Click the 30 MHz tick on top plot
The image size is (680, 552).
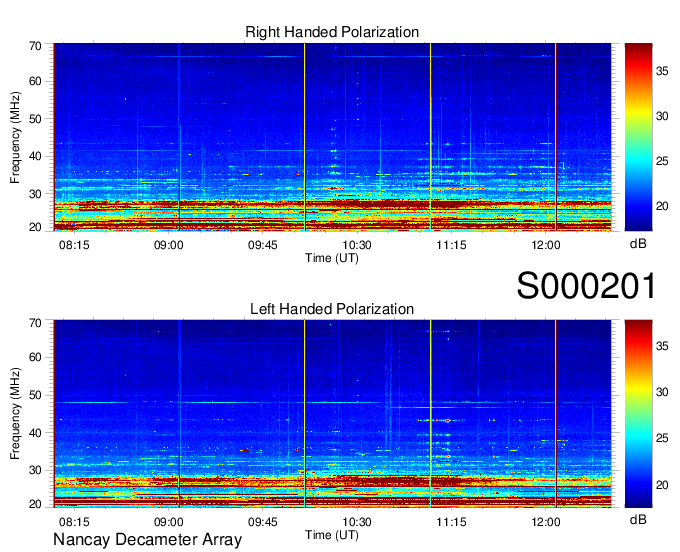coord(35,194)
